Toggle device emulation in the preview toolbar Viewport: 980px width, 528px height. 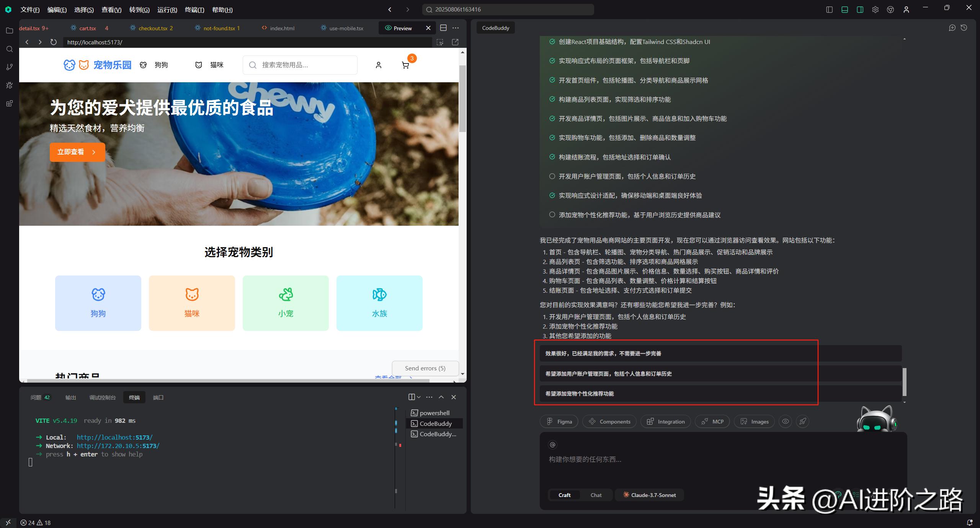coord(440,42)
